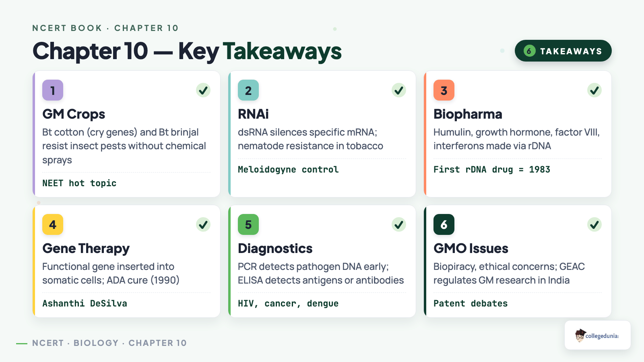Click the Meloidogyne control tag
This screenshot has height=362, width=644.
click(x=288, y=169)
